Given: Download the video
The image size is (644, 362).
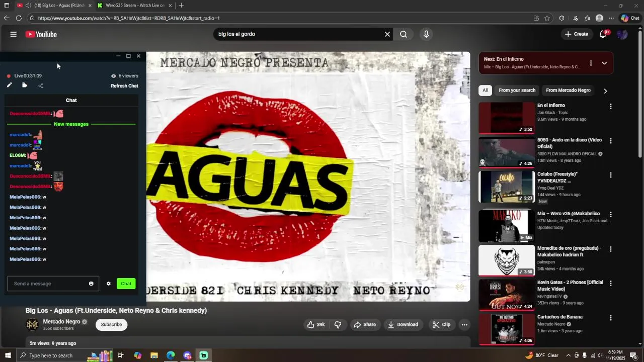Looking at the screenshot, I should click(x=403, y=325).
